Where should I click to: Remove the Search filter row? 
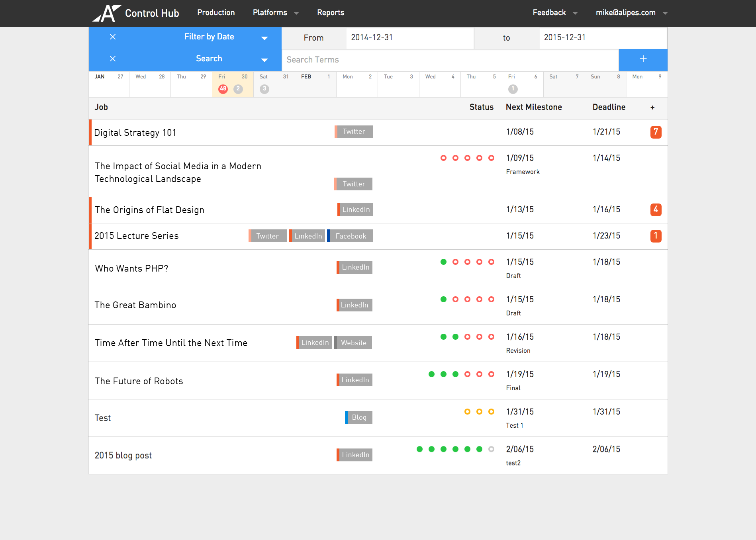(x=113, y=59)
